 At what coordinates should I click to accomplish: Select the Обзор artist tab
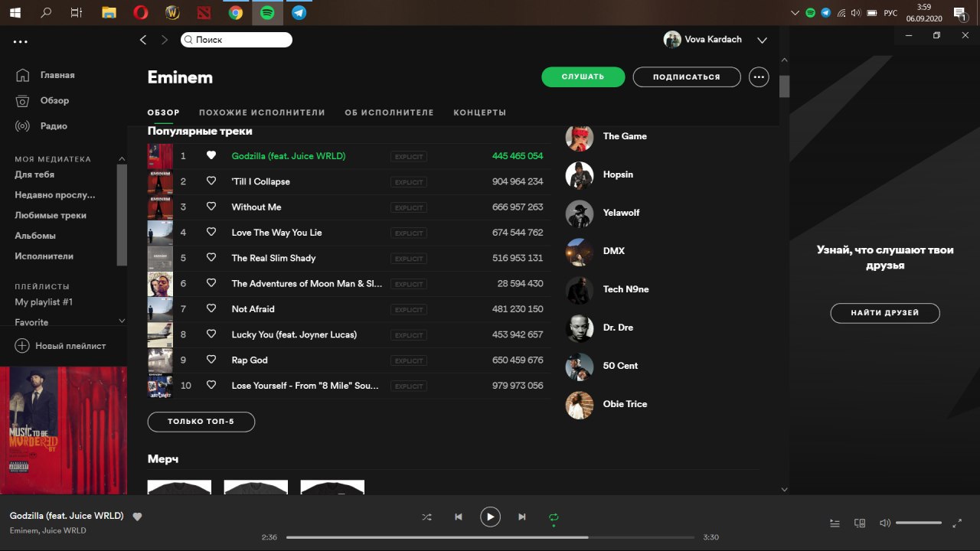coord(164,112)
